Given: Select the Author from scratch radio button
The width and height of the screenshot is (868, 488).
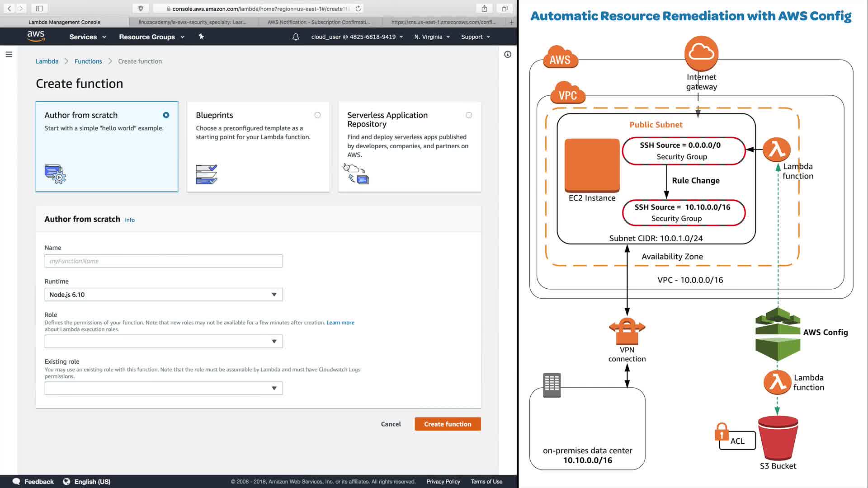Looking at the screenshot, I should tap(166, 115).
